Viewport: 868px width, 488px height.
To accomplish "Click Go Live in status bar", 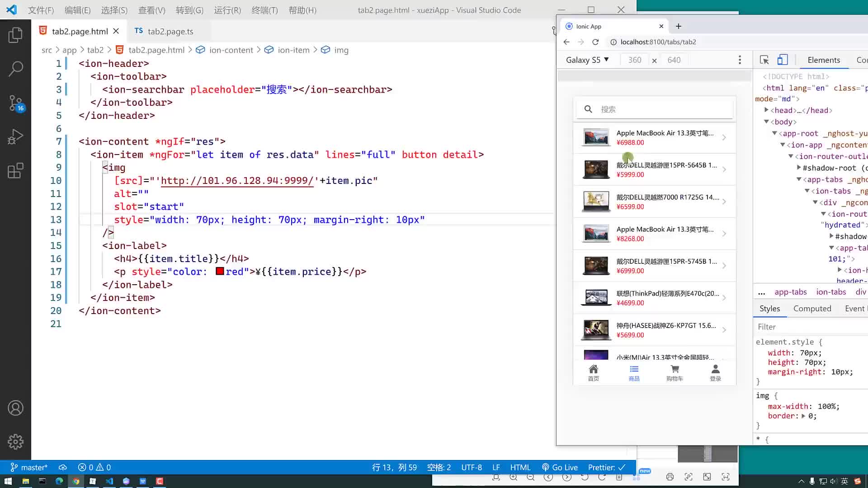I will 560,467.
